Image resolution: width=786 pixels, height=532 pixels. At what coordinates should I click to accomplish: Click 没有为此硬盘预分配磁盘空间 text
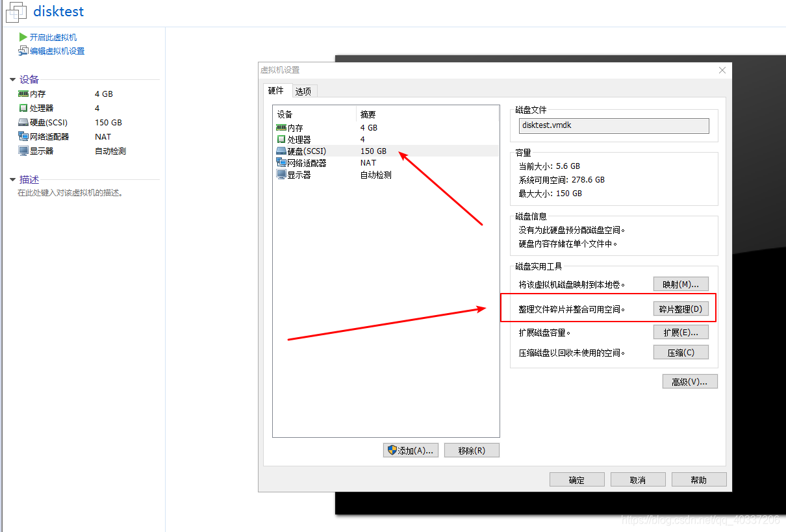[x=572, y=231]
